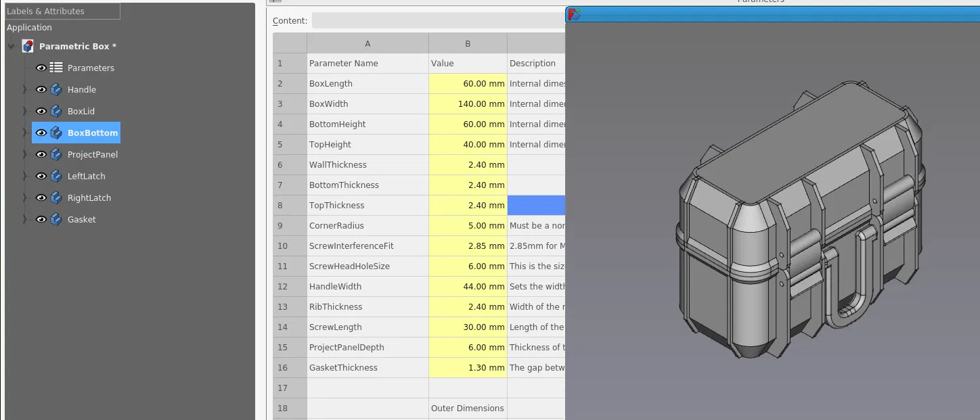The width and height of the screenshot is (980, 420).
Task: Click the Parameters spreadsheet icon
Action: click(55, 68)
